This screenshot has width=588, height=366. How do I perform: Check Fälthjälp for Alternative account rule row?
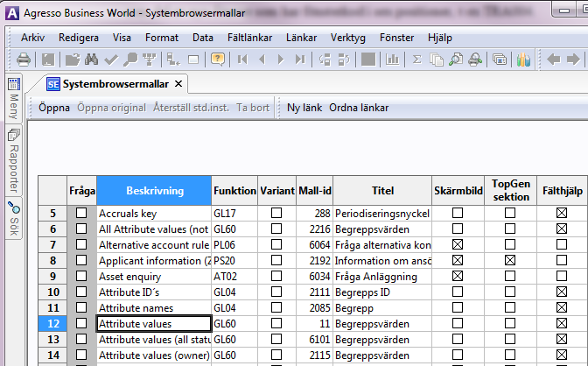pyautogui.click(x=562, y=245)
